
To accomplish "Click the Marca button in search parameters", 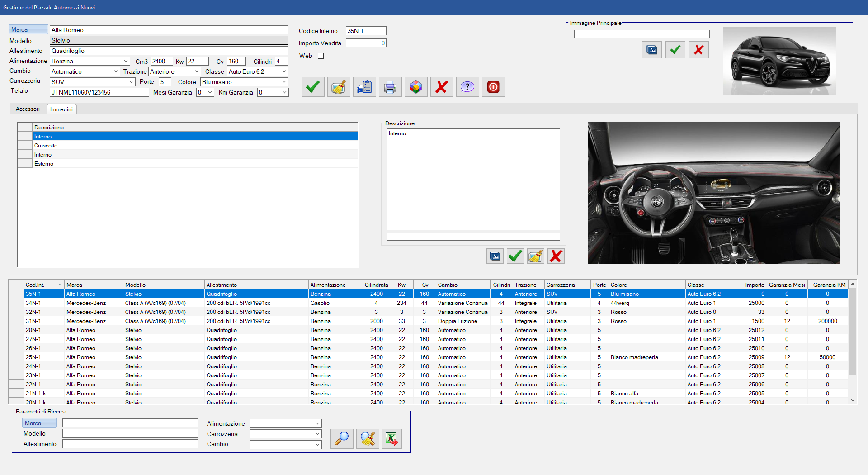I will point(39,423).
